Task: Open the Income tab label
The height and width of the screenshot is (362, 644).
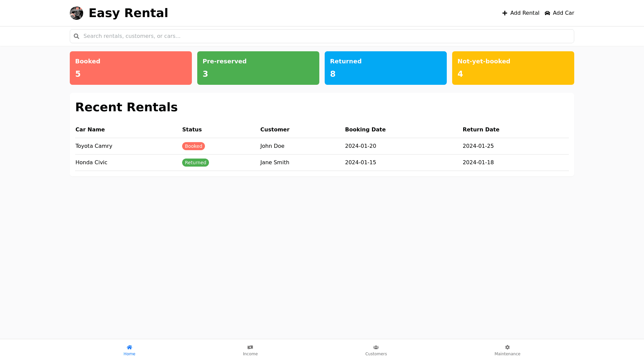Action: click(x=250, y=354)
